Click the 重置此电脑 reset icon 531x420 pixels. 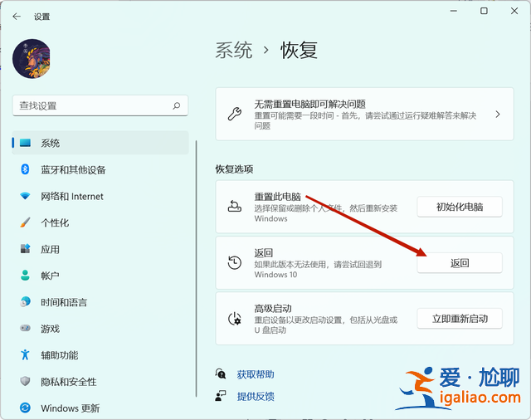click(234, 206)
